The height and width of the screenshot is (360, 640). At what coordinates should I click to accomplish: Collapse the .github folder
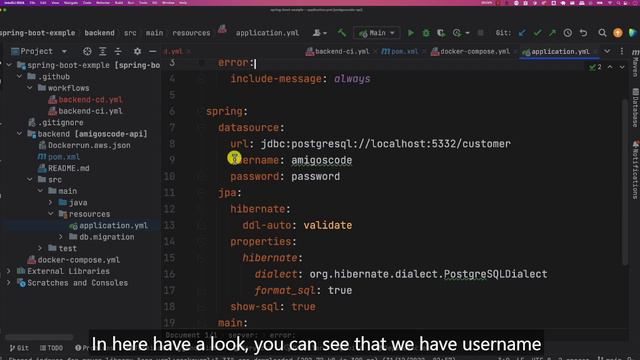click(20, 77)
